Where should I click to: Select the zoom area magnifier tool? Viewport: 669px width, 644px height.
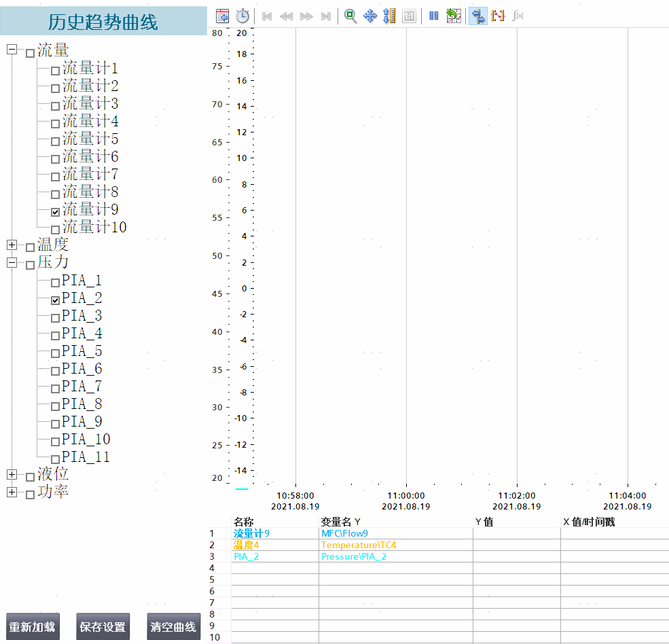pos(350,16)
